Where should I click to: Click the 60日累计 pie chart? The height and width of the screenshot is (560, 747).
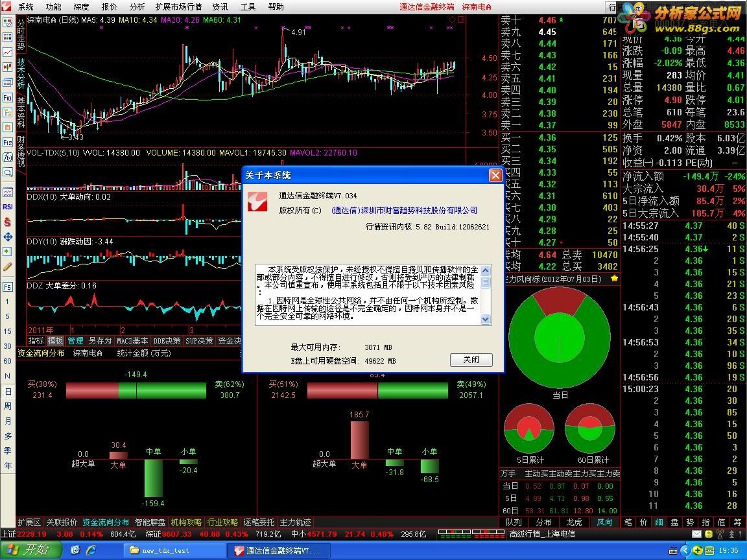pos(590,428)
